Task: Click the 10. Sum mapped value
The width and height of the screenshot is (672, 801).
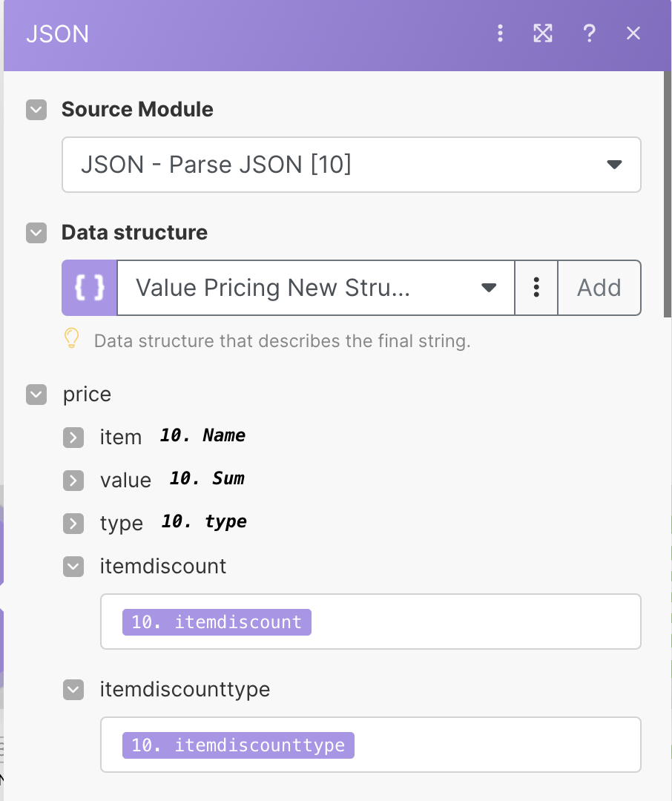Action: click(207, 478)
